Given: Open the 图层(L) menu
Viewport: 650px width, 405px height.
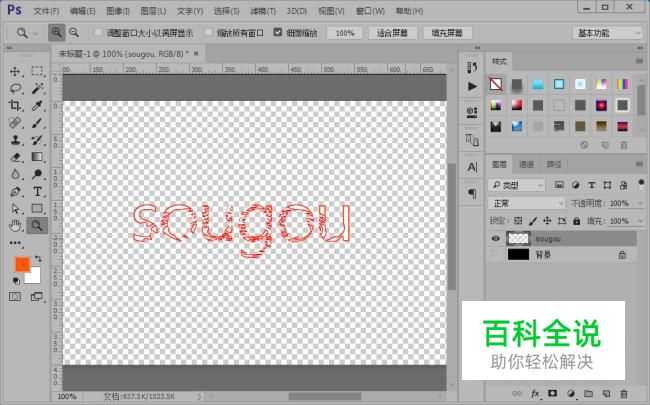Looking at the screenshot, I should pos(153,11).
